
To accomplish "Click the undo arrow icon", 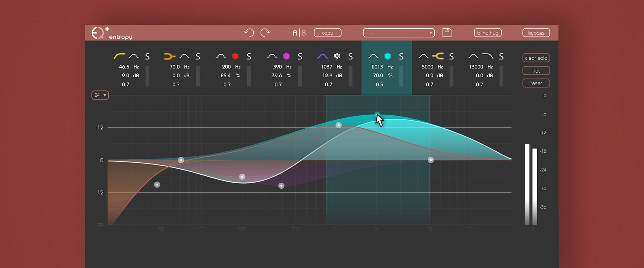I will (x=249, y=32).
